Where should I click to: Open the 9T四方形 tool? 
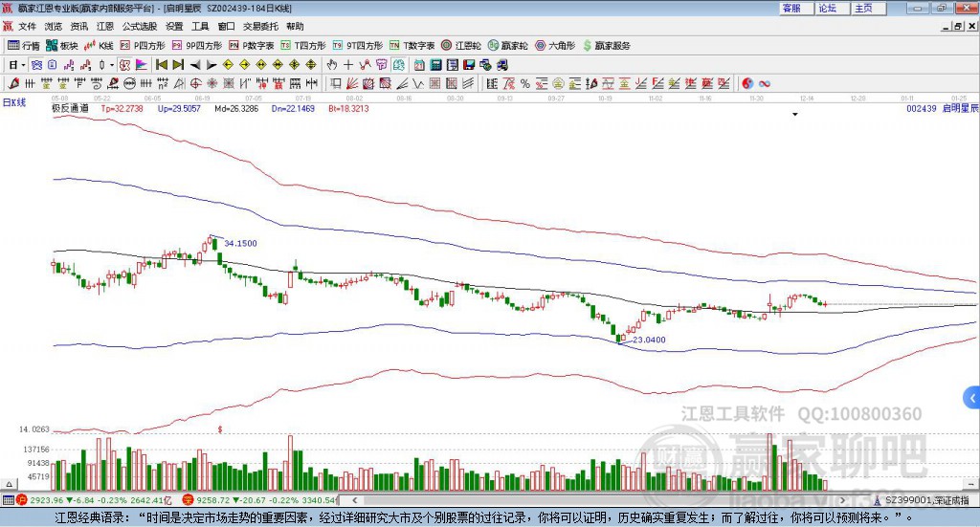[x=358, y=46]
